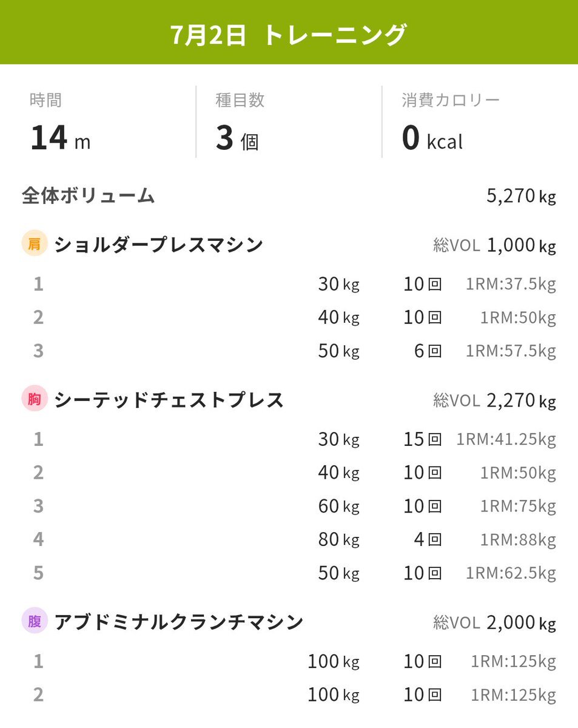The image size is (578, 728).
Task: Click the orange 肩 shoulder category icon
Action: pos(34,244)
